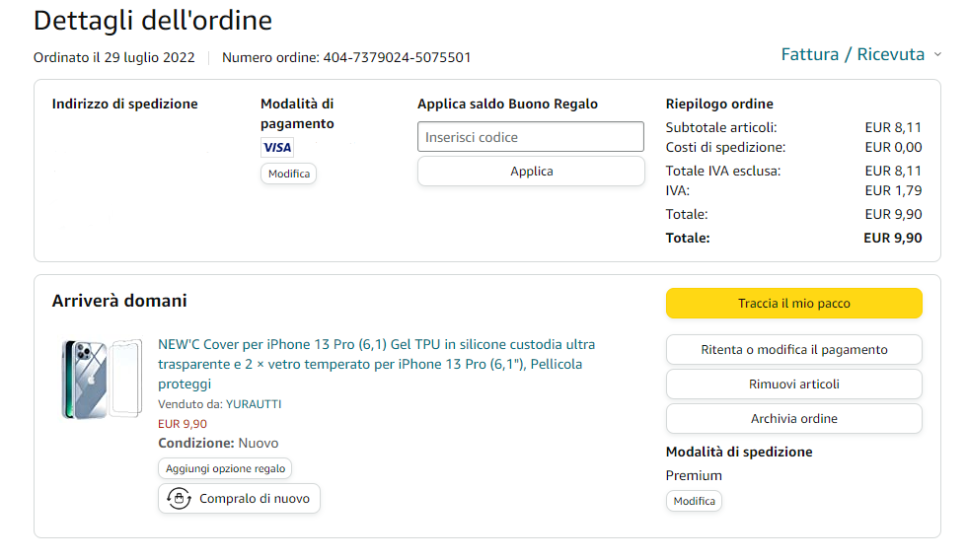Click Modifica under Modalità di pagamento
The height and width of the screenshot is (560, 967).
point(288,174)
